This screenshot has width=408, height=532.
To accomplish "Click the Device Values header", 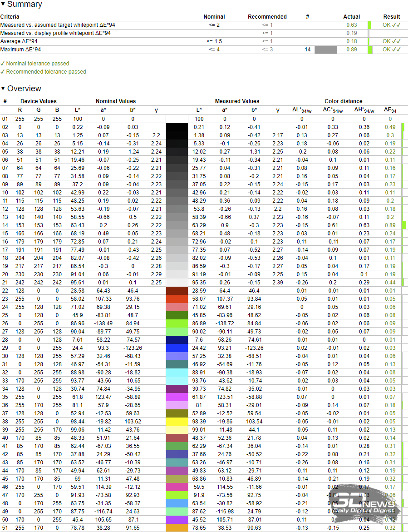I will tap(39, 101).
